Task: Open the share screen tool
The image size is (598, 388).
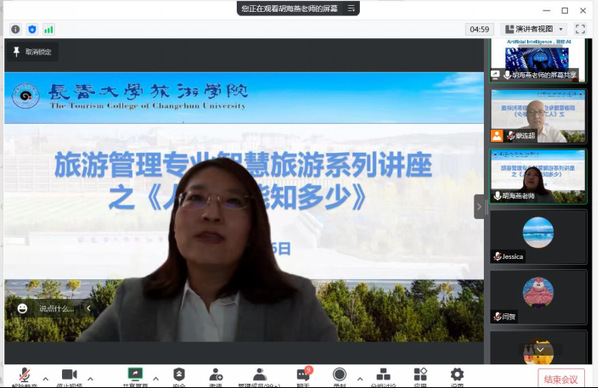Action: coord(135,376)
